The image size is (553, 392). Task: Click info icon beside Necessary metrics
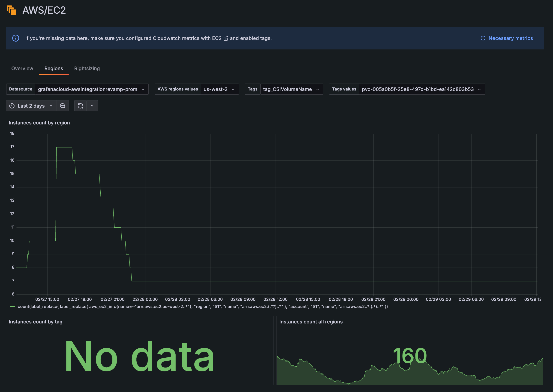483,38
